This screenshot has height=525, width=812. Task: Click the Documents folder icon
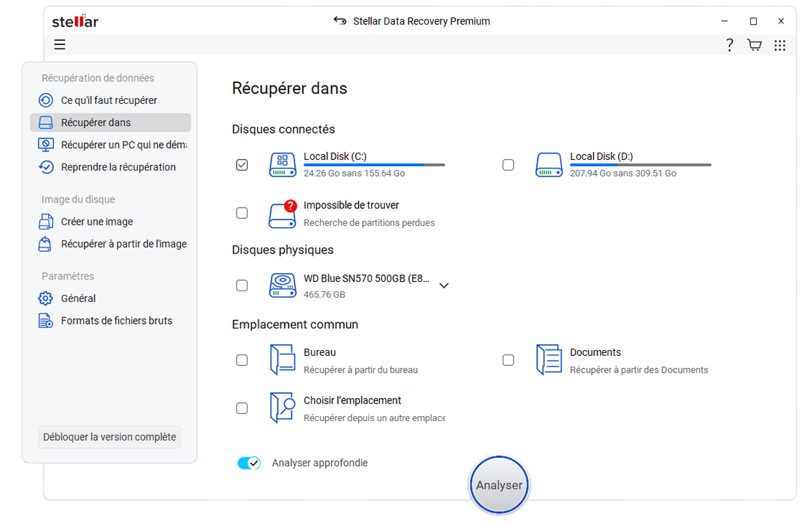click(549, 360)
